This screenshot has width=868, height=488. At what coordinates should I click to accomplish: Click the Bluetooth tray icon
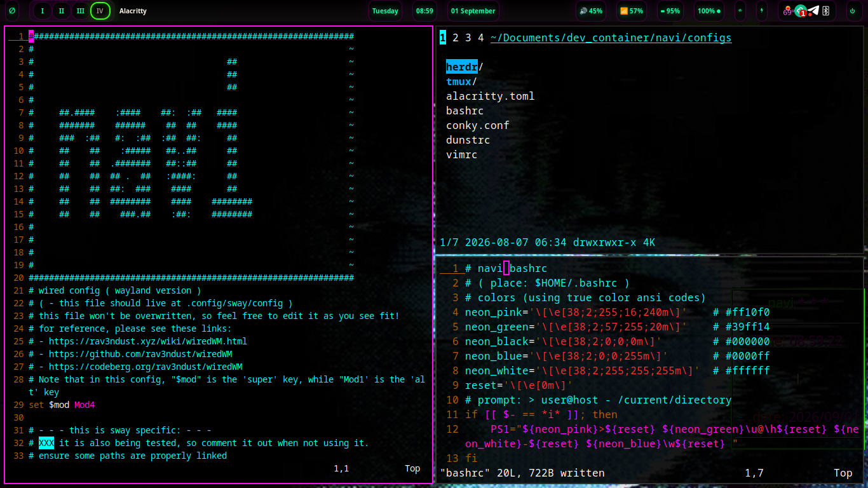point(826,11)
